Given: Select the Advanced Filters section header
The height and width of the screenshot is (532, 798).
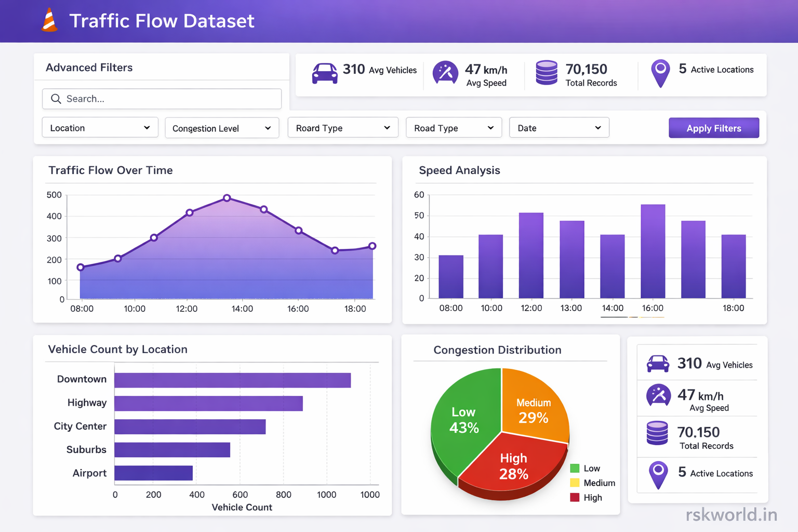Looking at the screenshot, I should pyautogui.click(x=89, y=67).
